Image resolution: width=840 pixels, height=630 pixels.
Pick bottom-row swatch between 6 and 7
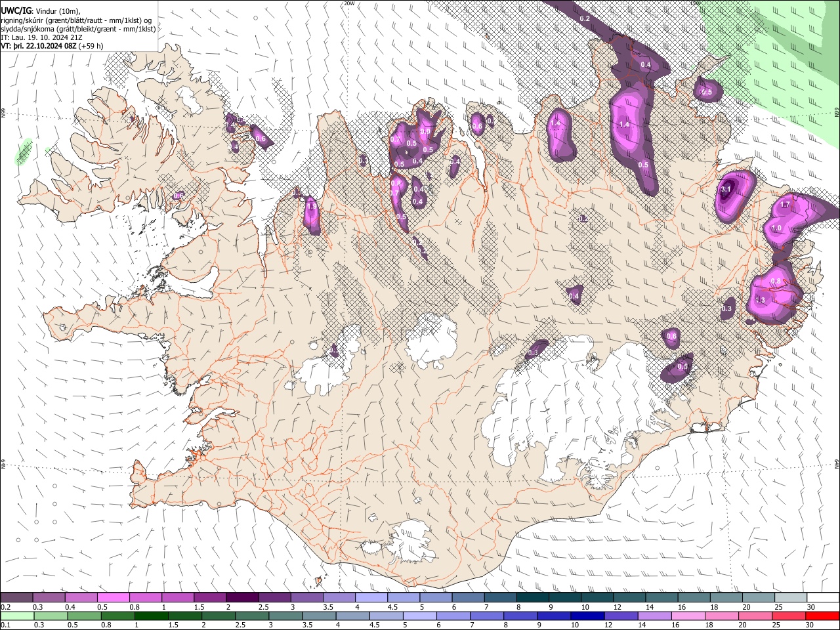click(x=453, y=616)
